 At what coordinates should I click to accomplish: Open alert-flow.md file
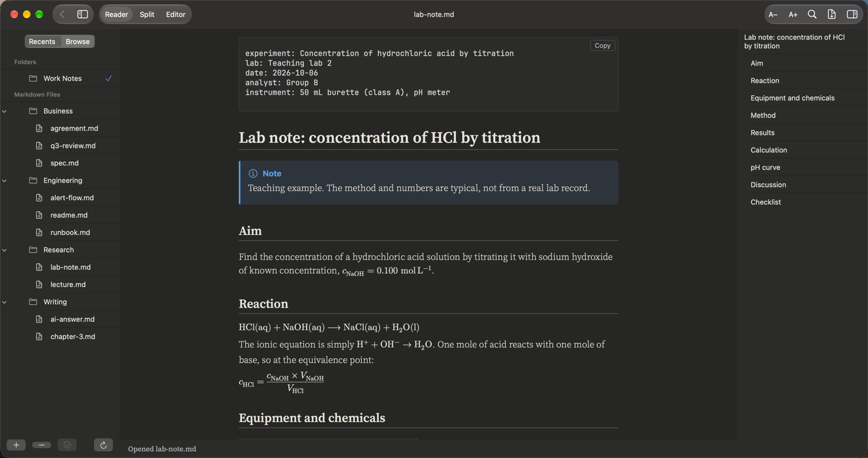tap(72, 198)
